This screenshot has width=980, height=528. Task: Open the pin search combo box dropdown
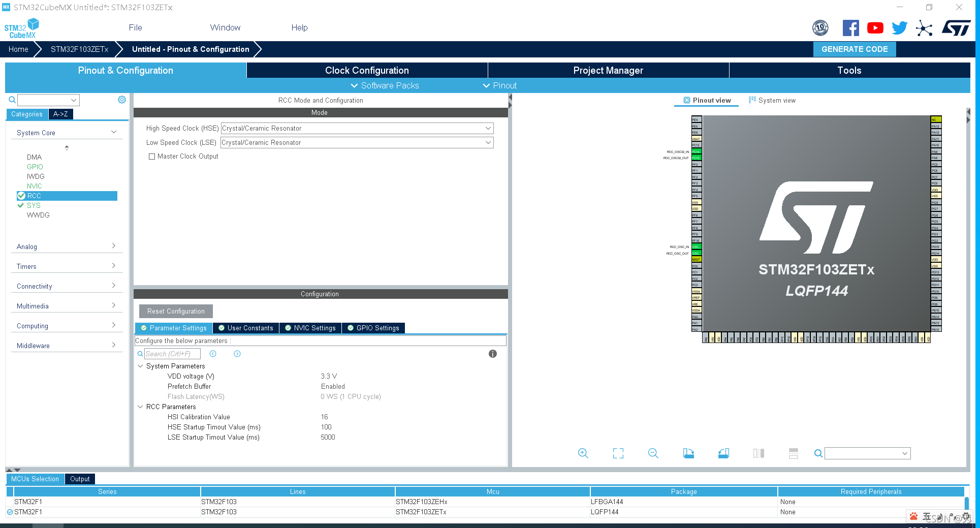tap(905, 453)
